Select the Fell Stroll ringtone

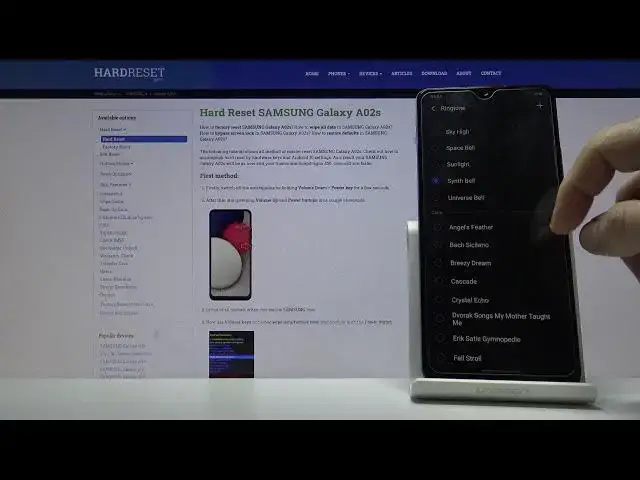(x=466, y=357)
